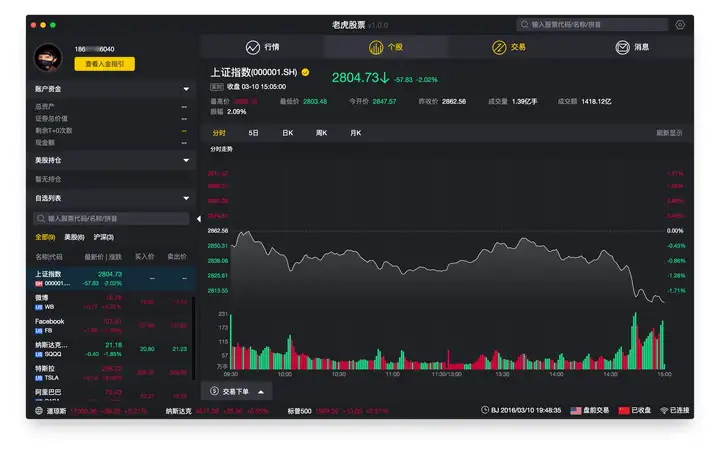The height and width of the screenshot is (456, 720).
Task: Click the US flag 盘前交易 status
Action: coord(590,411)
